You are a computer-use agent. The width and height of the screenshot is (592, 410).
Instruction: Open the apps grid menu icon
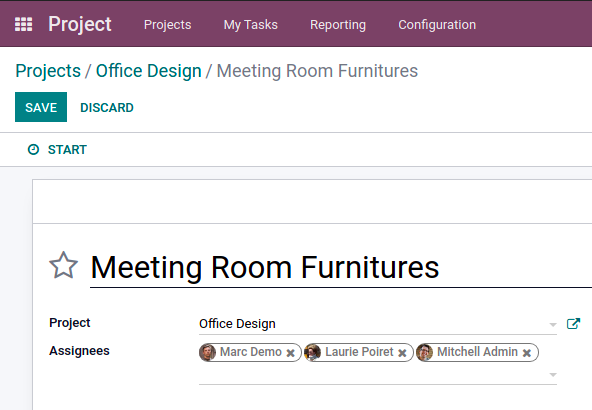23,25
